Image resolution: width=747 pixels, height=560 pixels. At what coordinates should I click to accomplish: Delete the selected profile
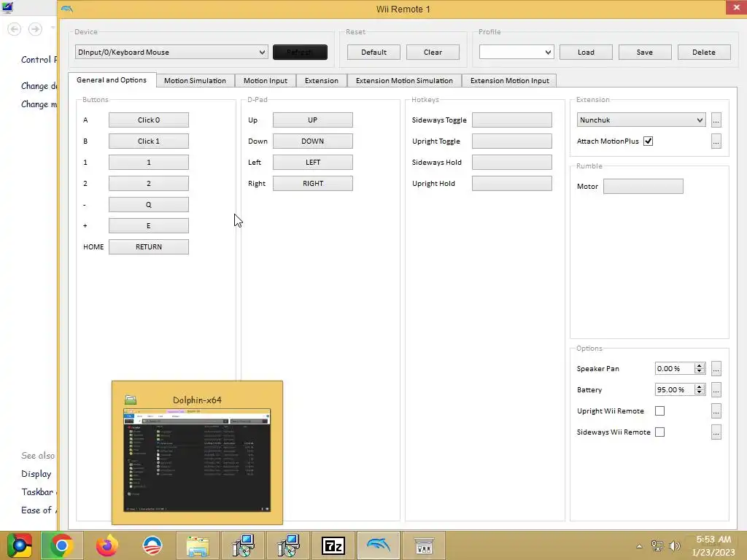coord(704,52)
